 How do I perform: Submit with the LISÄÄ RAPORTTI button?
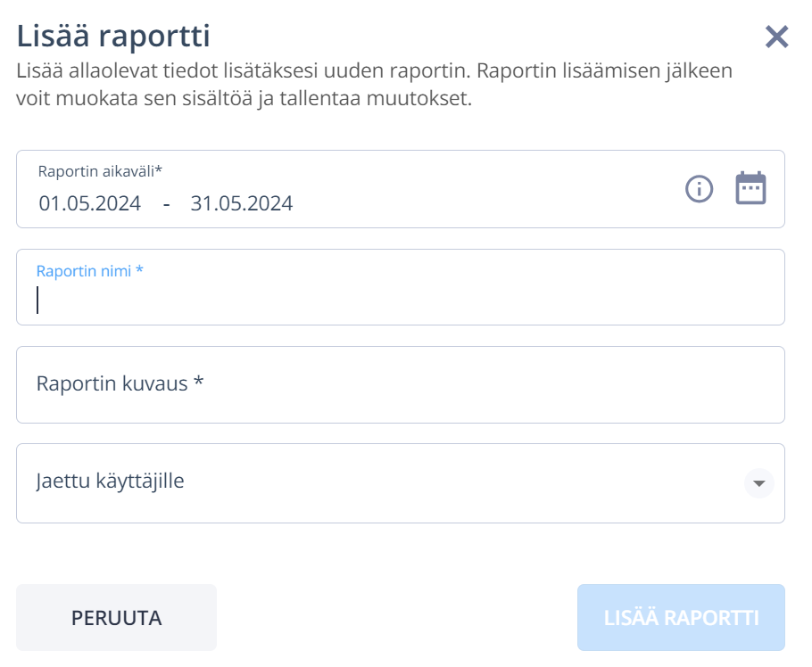[681, 617]
